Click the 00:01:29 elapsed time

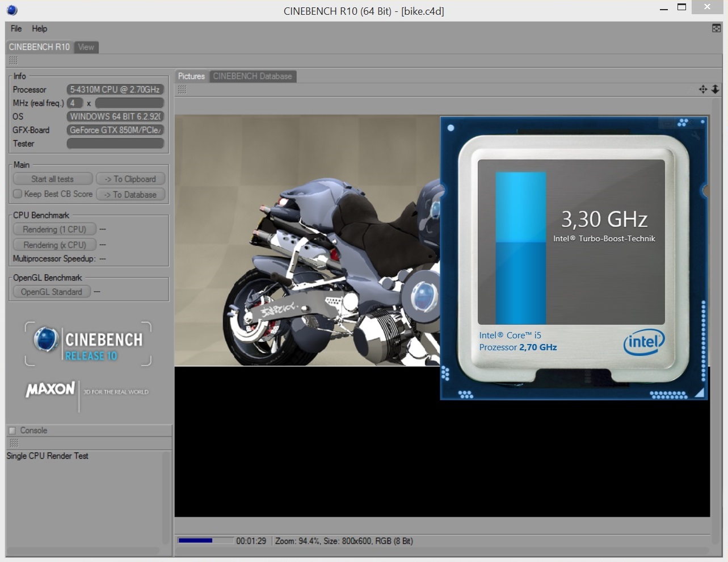pyautogui.click(x=251, y=541)
